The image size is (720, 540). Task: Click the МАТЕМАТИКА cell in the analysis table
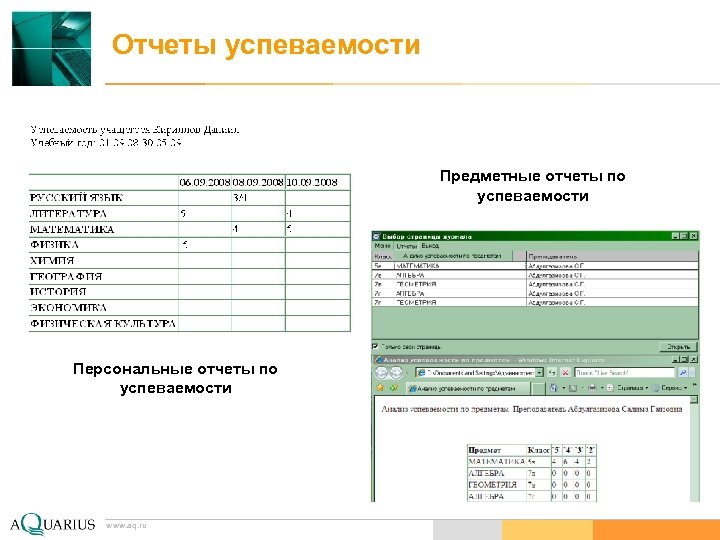[496, 461]
